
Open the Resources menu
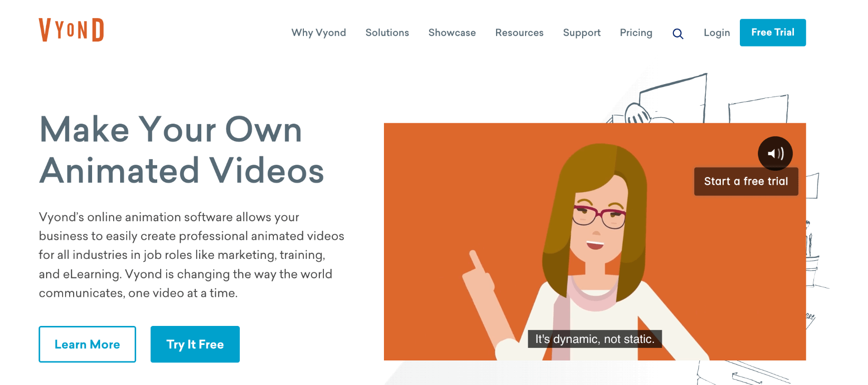coord(519,33)
